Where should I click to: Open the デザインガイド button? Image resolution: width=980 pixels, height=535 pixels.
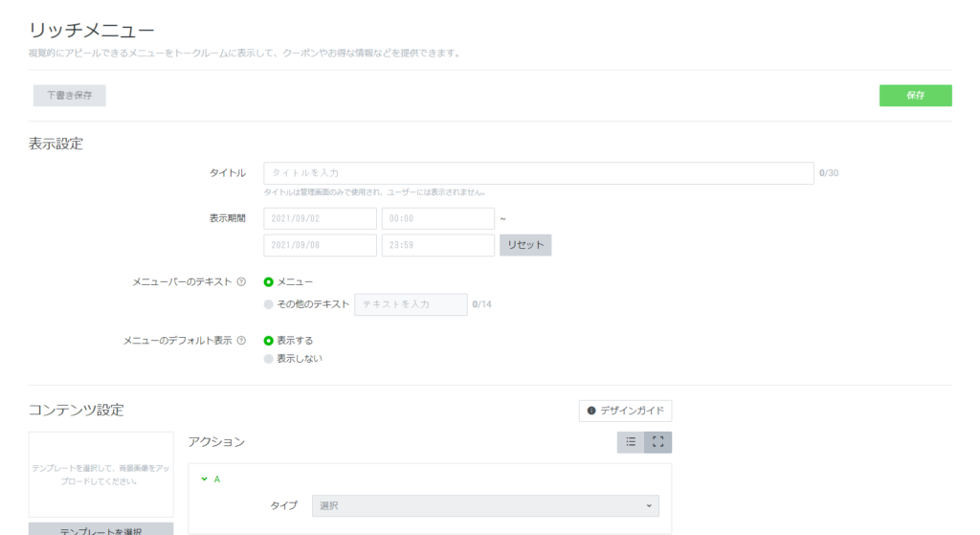click(625, 411)
